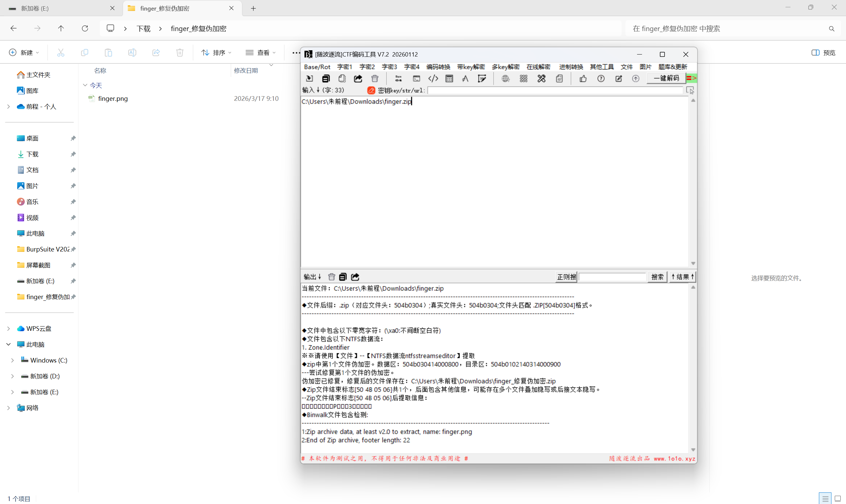
Task: Switch to details view layout icon
Action: 825,498
